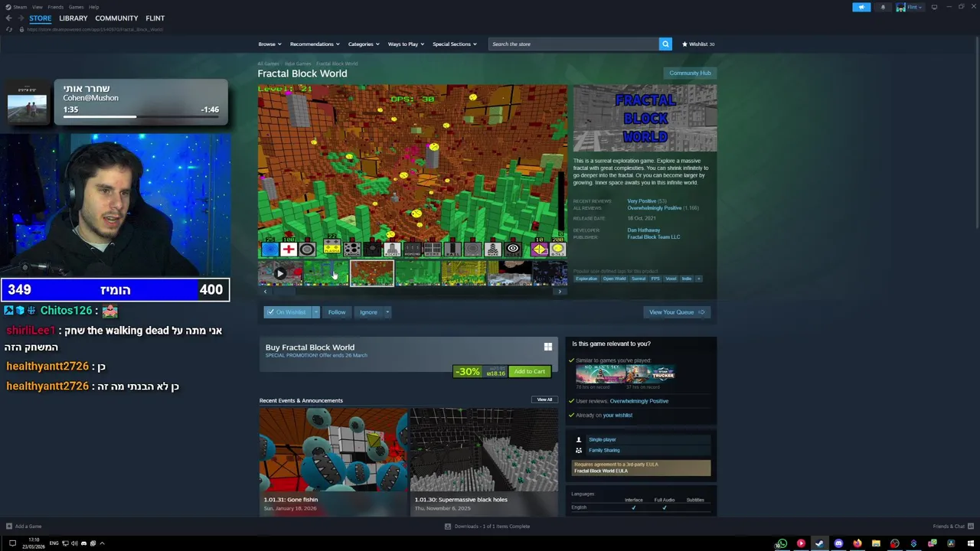Click the Family Sharing feature icon
This screenshot has width=980, height=551.
click(x=579, y=450)
